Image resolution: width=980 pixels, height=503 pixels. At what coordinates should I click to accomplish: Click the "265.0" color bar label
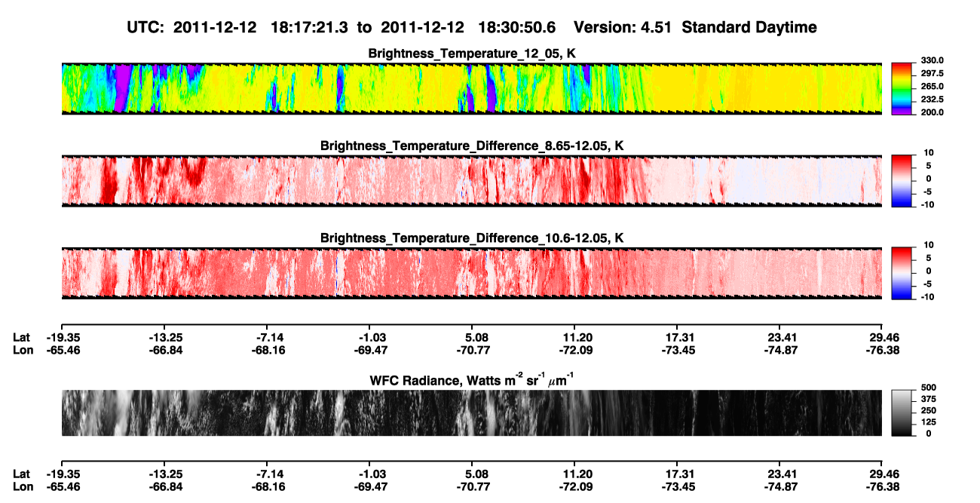pyautogui.click(x=931, y=87)
